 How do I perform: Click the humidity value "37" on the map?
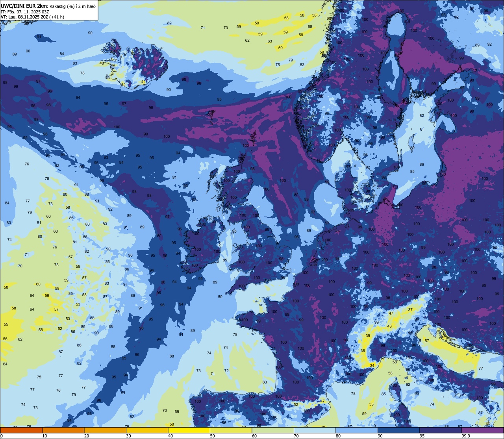(x=410, y=310)
